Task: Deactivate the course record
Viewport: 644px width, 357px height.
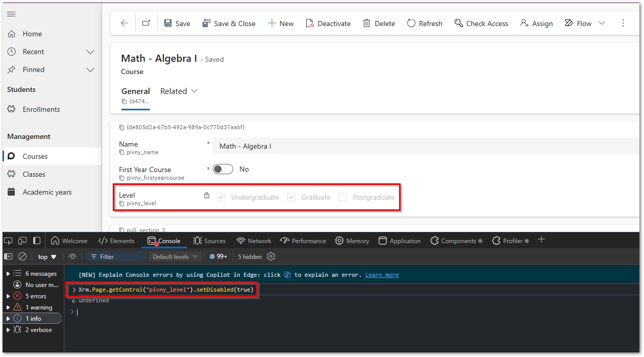Action: [328, 23]
